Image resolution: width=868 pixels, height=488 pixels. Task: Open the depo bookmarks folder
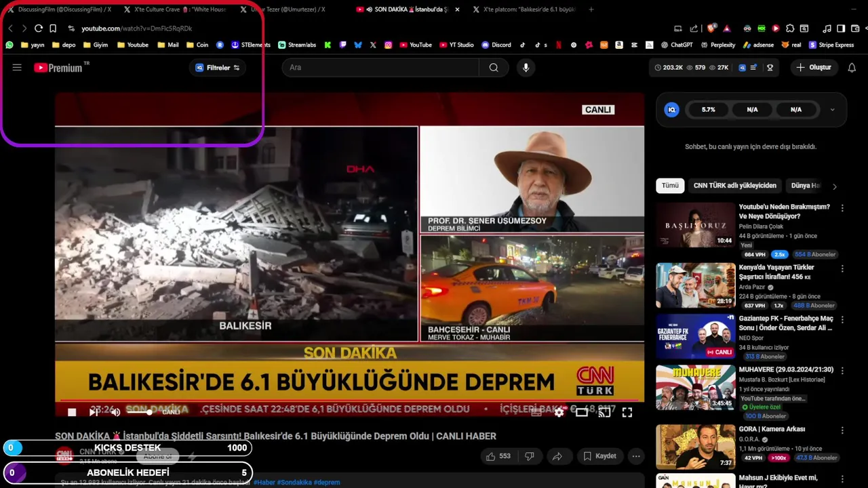click(62, 45)
